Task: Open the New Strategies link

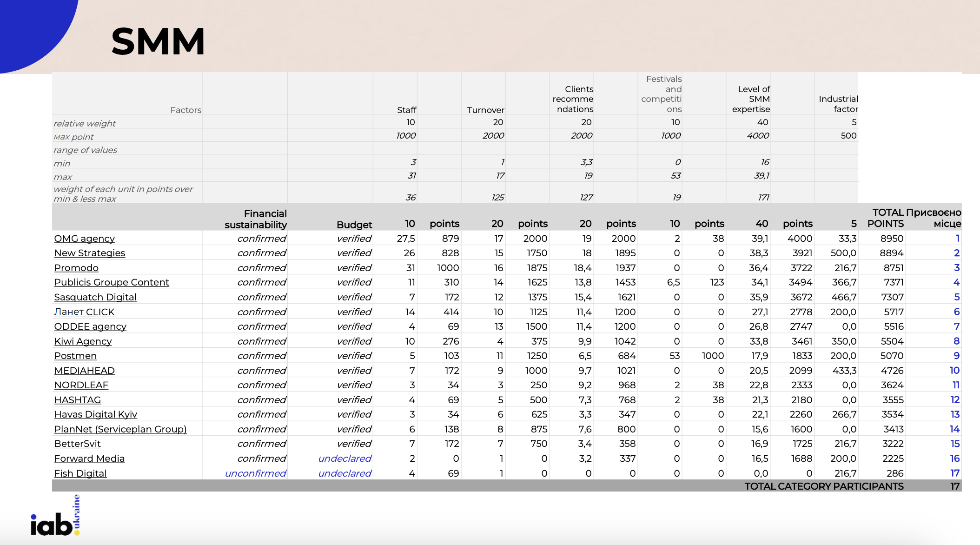Action: [90, 253]
